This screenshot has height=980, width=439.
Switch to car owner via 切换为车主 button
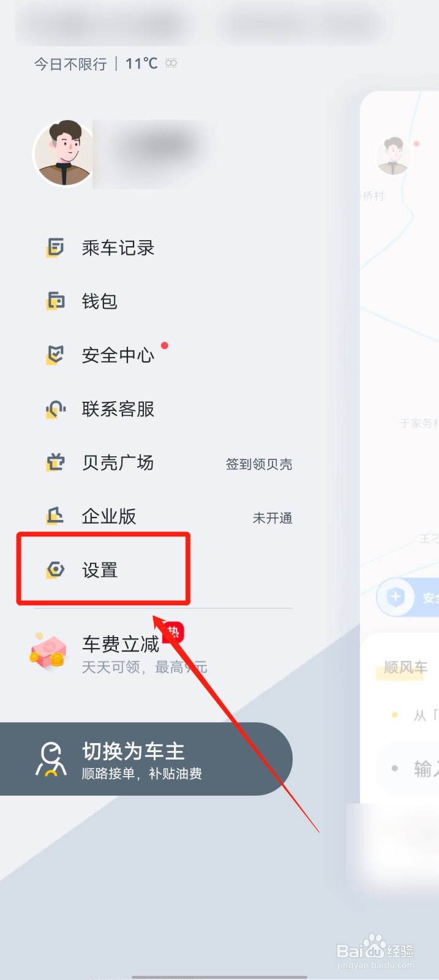point(146,759)
